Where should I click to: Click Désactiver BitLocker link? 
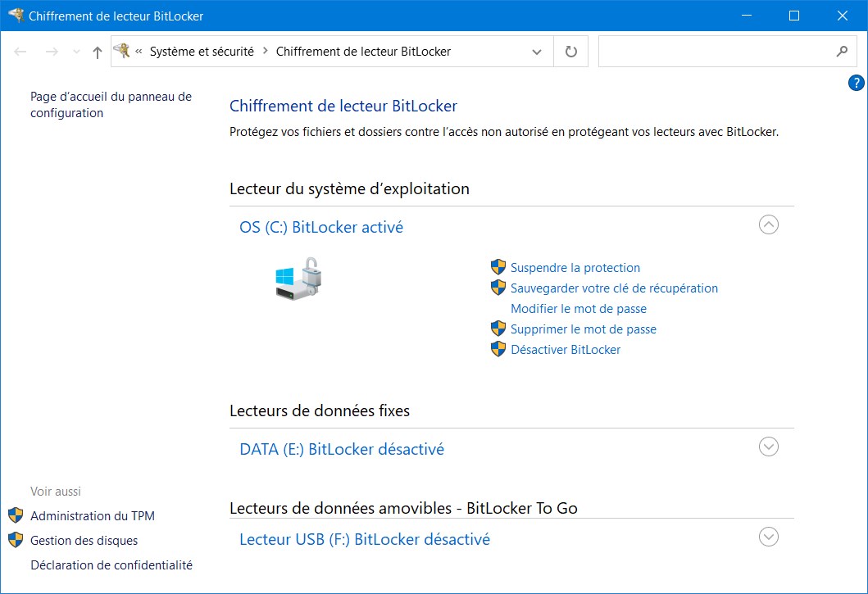(x=566, y=350)
